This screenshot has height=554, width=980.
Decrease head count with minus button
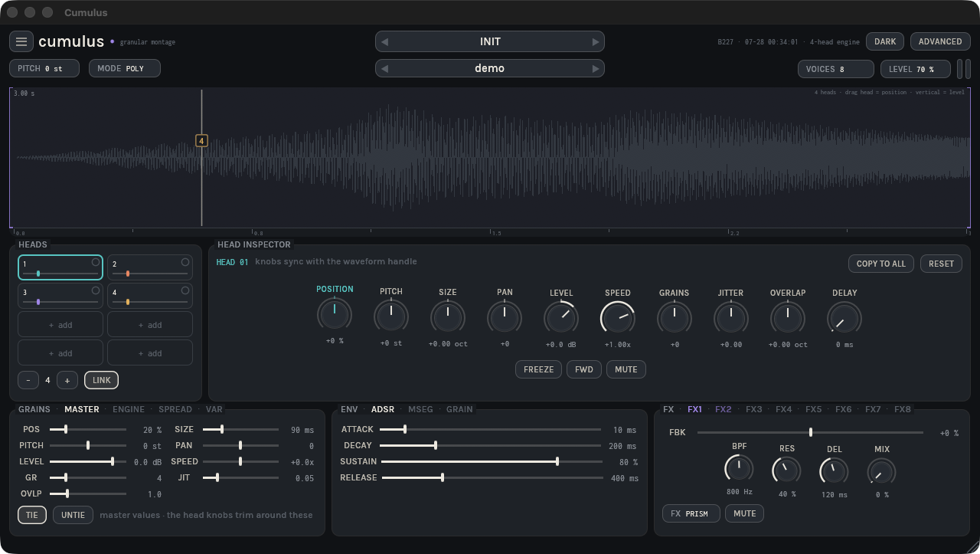(28, 380)
